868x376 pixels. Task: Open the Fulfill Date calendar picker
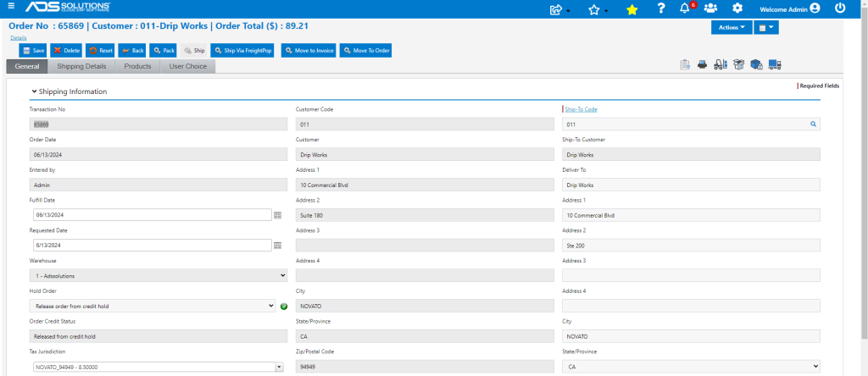(x=278, y=214)
